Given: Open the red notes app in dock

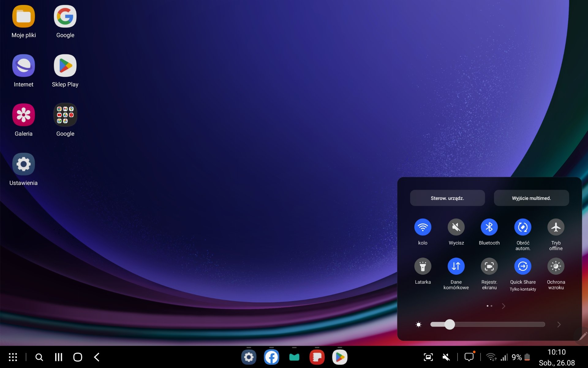Looking at the screenshot, I should (x=317, y=357).
